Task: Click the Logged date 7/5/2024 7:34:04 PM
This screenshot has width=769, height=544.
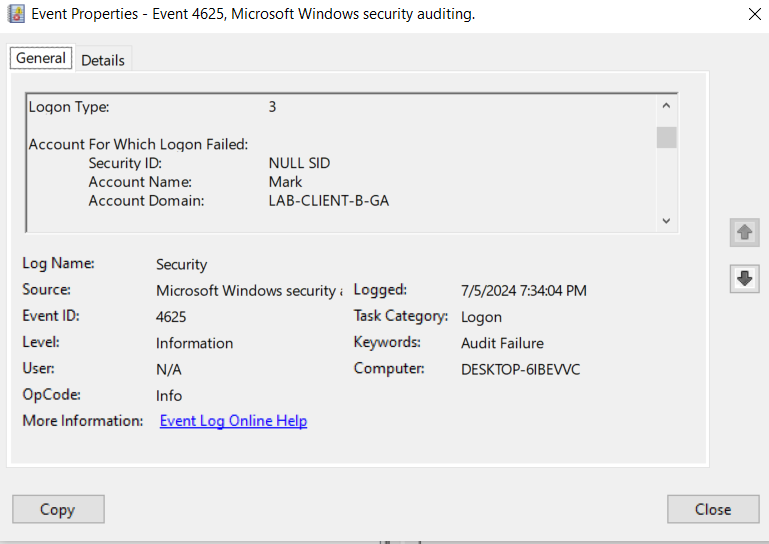Action: tap(523, 291)
